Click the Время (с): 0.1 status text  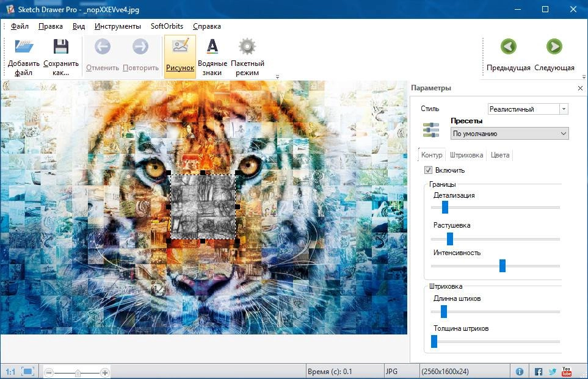pos(330,372)
